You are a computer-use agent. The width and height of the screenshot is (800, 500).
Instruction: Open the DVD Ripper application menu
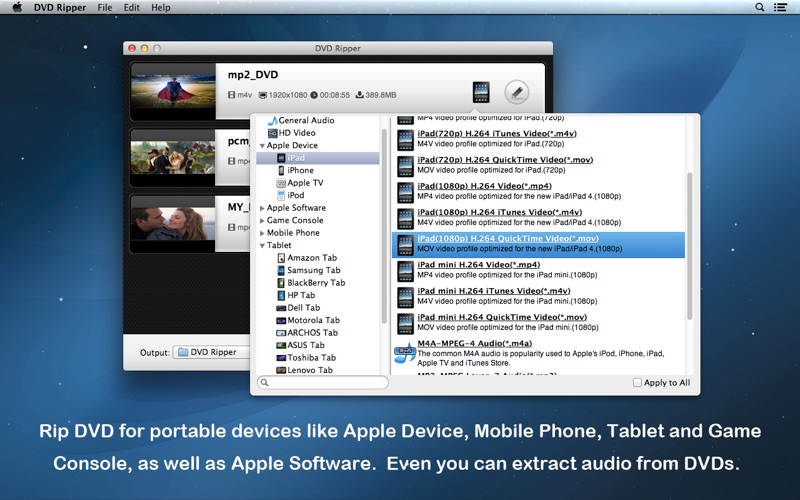pos(60,8)
